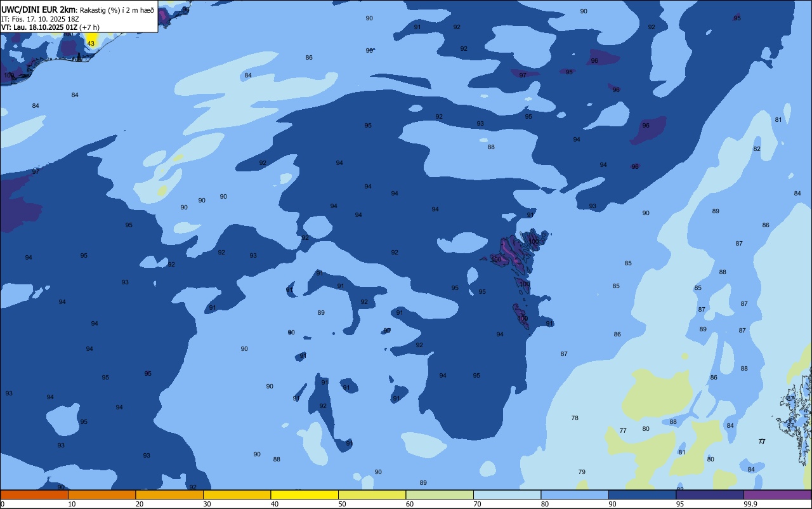Click the '10' tick label on color scale
Screen dimensions: 812x509
coord(72,504)
